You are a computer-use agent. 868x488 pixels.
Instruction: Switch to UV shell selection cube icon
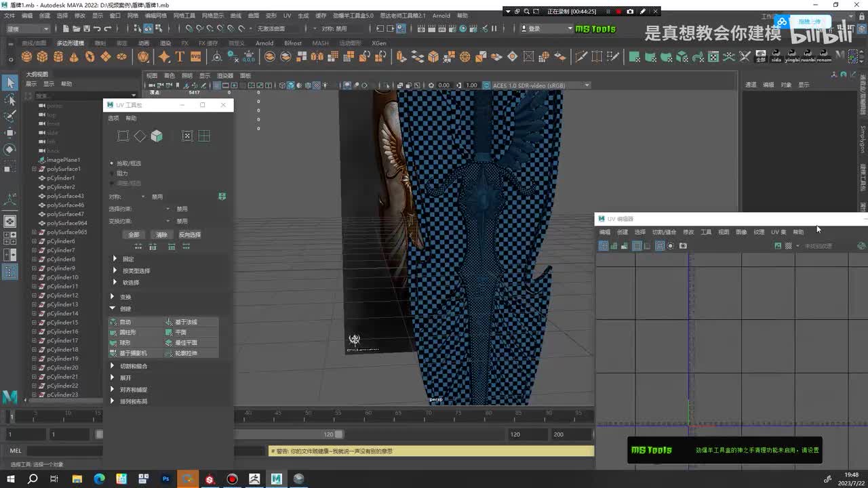pyautogui.click(x=157, y=136)
